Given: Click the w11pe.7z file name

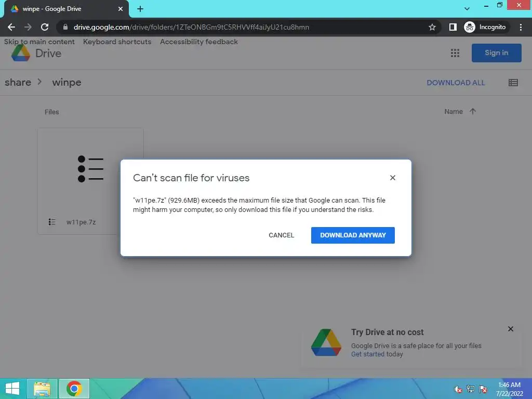Looking at the screenshot, I should [x=81, y=222].
